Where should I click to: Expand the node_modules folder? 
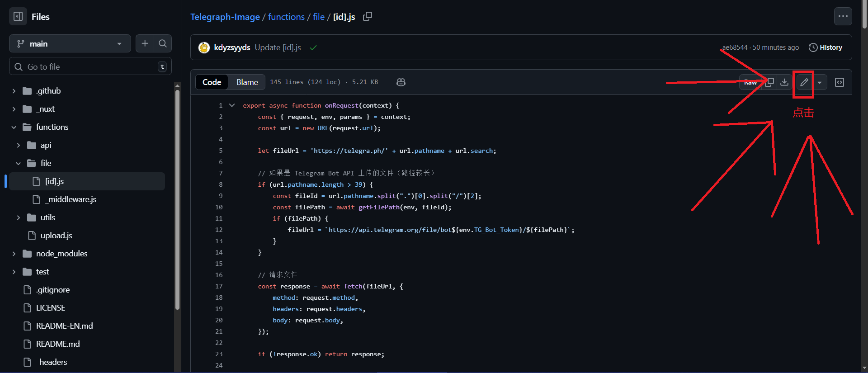(x=14, y=254)
